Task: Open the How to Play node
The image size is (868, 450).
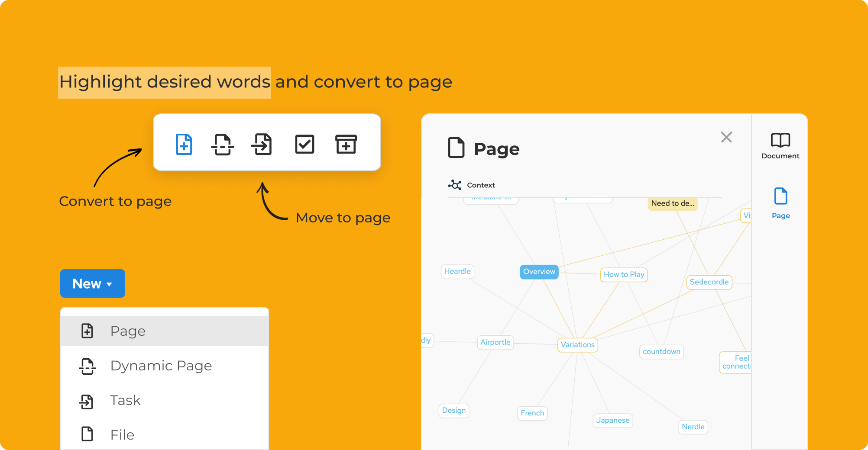Action: click(x=624, y=275)
